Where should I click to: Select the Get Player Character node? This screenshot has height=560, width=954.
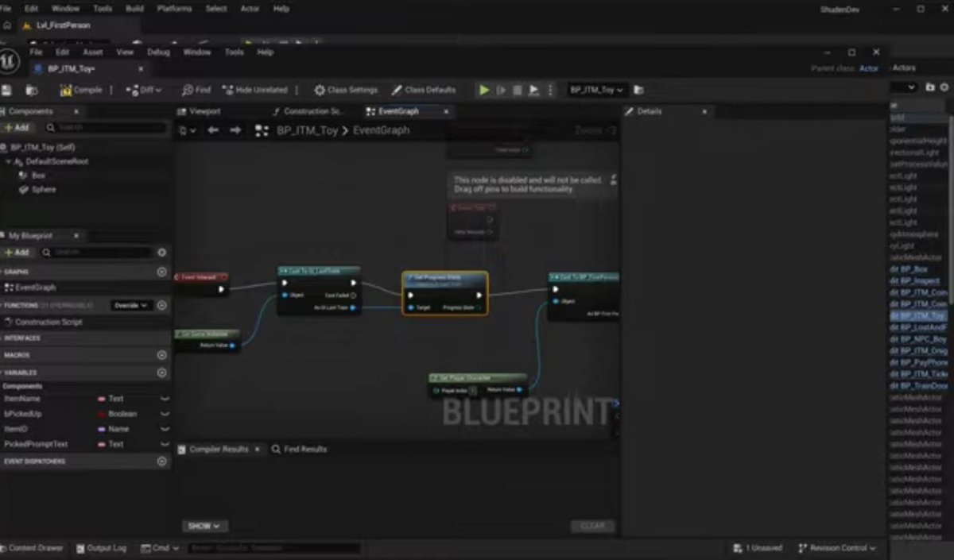coord(478,384)
